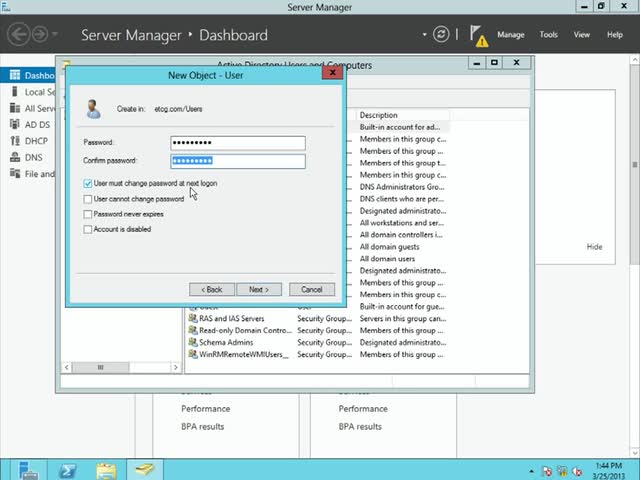This screenshot has height=480, width=640.
Task: Open navigation history dropdown beside forward arrow
Action: click(x=55, y=34)
